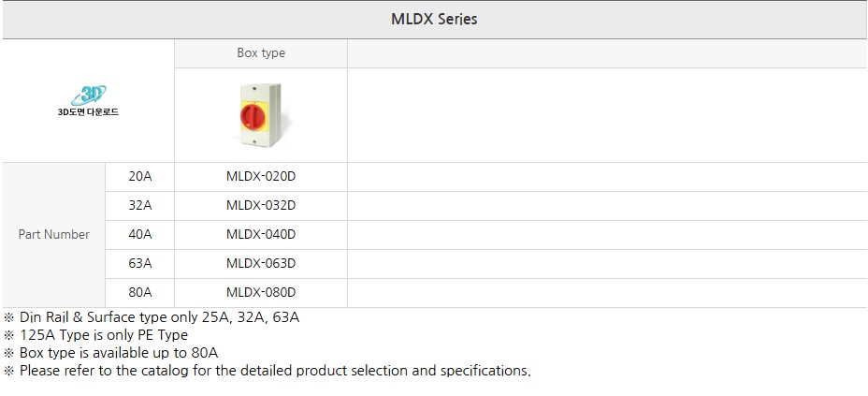Screen dimensions: 868x396
Task: Select the 40A rating cell
Action: tap(140, 234)
